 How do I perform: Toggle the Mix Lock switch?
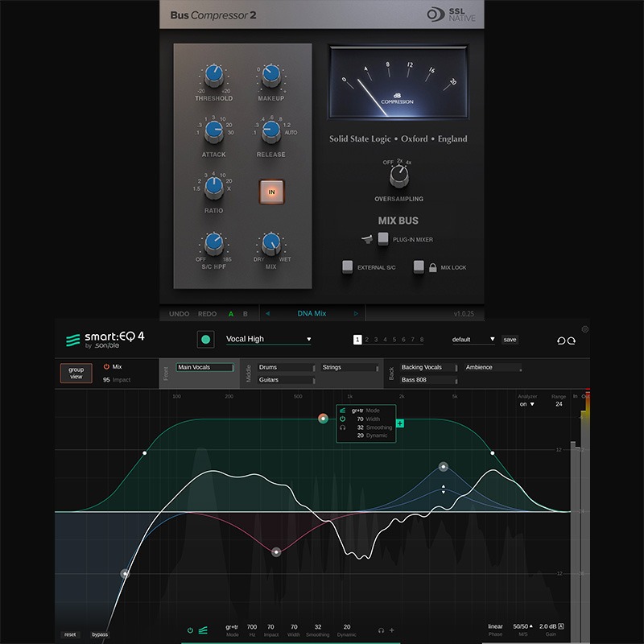tap(419, 266)
